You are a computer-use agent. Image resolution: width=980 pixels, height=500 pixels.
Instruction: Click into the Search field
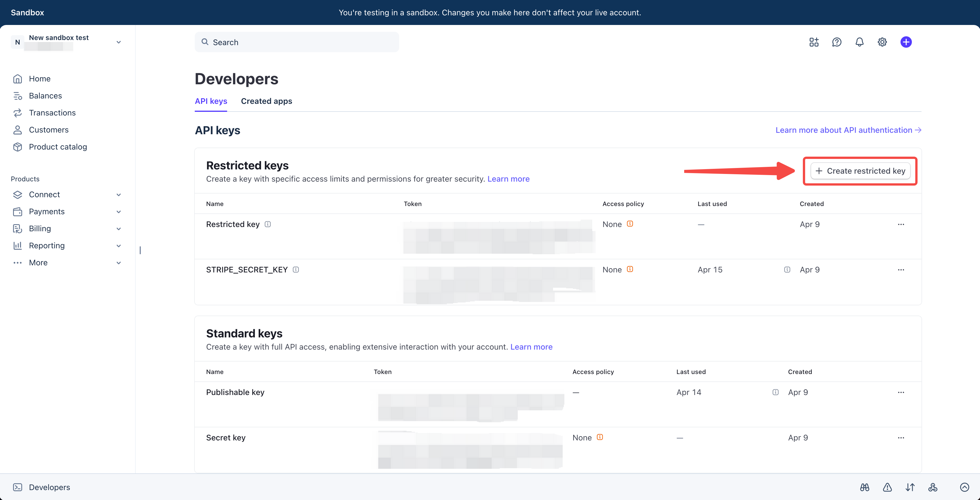(x=297, y=42)
